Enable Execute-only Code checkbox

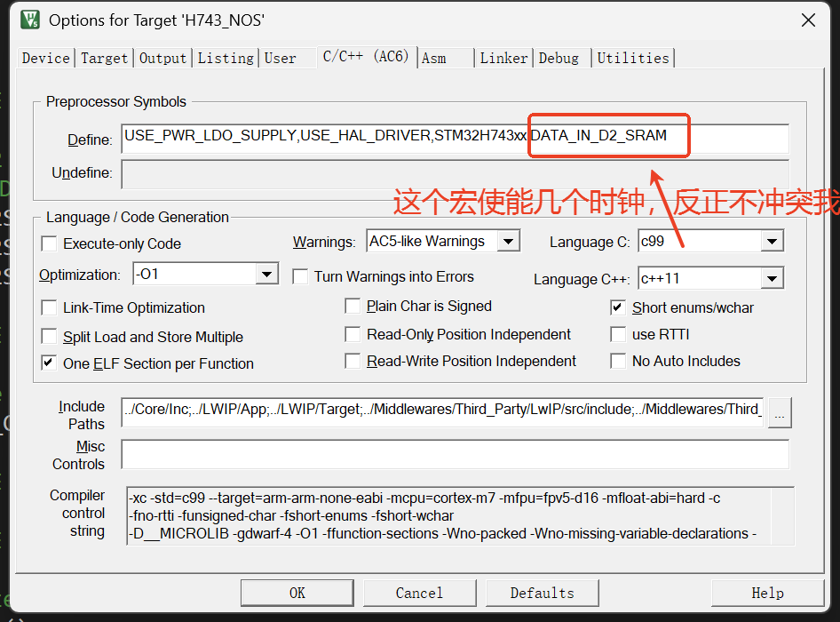[50, 244]
